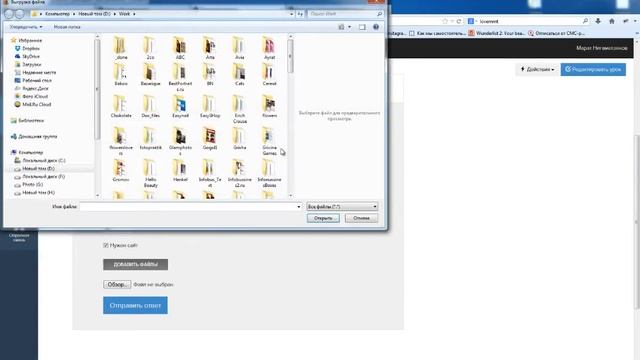Viewport: 640px width, 360px height.
Task: Open the Cats folder
Action: click(240, 75)
